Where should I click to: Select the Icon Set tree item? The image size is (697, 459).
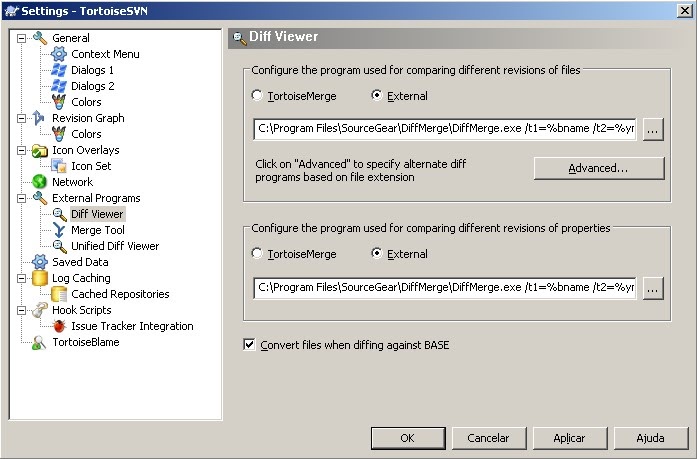coord(91,166)
